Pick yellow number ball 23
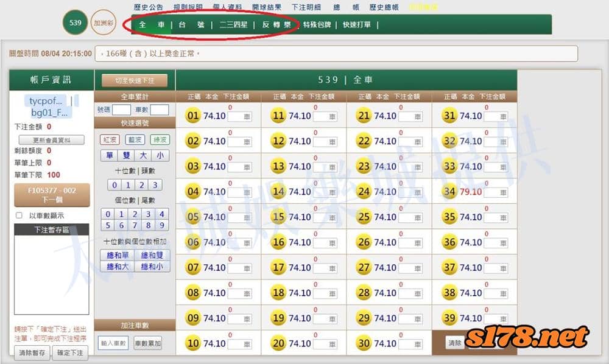The height and width of the screenshot is (364, 609). click(x=364, y=166)
